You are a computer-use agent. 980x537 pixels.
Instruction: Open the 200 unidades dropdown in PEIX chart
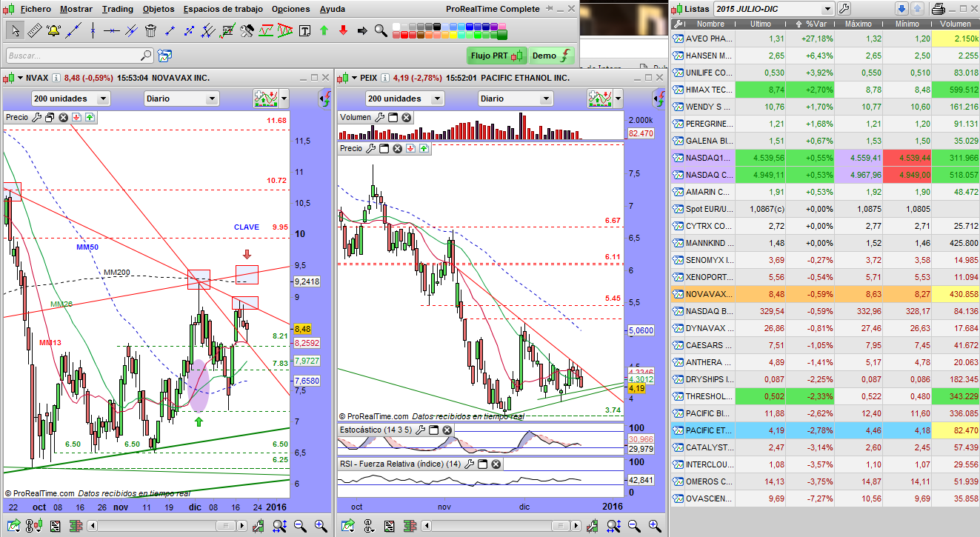tap(405, 99)
